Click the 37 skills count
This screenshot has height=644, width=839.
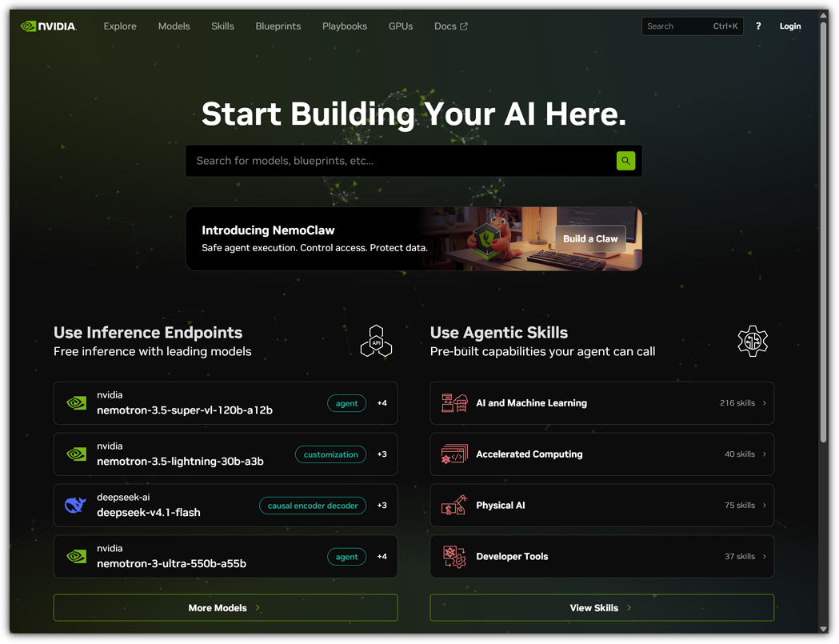pyautogui.click(x=740, y=557)
